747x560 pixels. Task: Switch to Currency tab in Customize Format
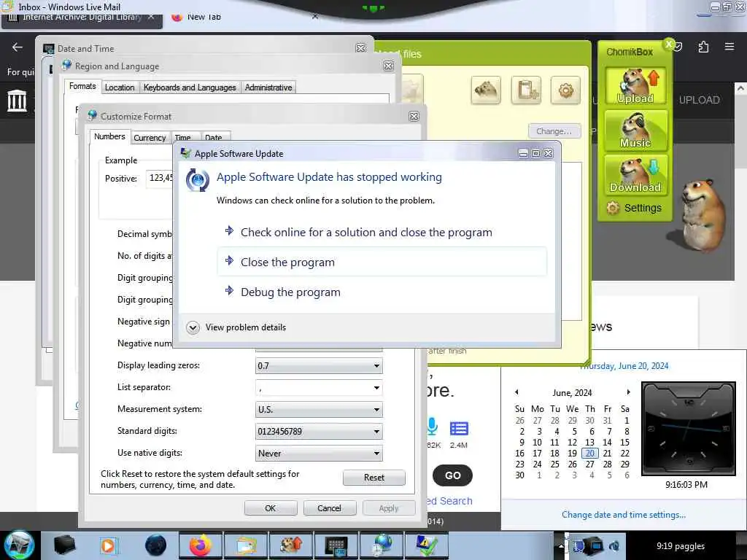(150, 138)
